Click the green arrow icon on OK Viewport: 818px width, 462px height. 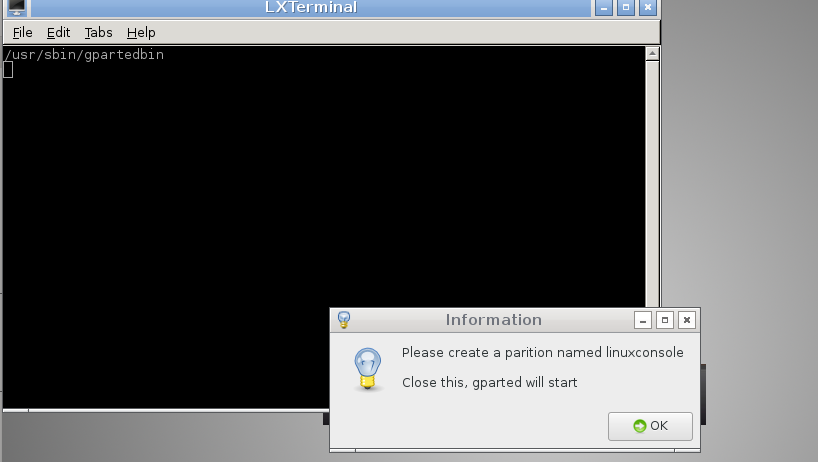pyautogui.click(x=639, y=426)
